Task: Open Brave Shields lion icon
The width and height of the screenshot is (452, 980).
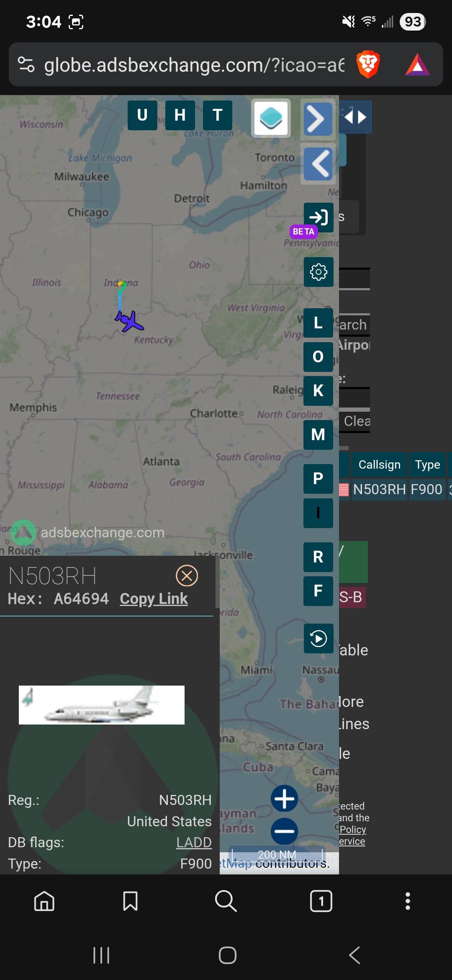Action: [x=368, y=65]
